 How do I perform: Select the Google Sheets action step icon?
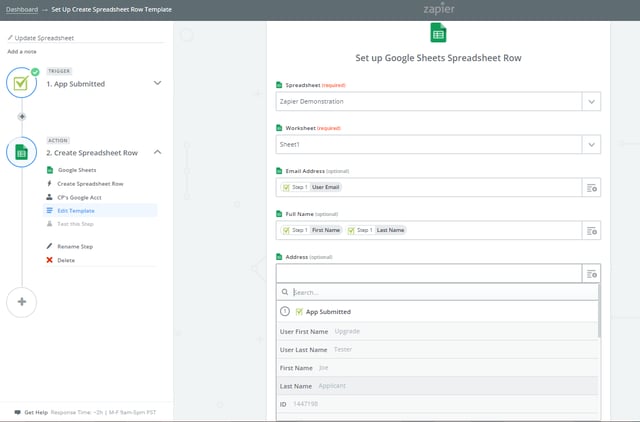21,152
